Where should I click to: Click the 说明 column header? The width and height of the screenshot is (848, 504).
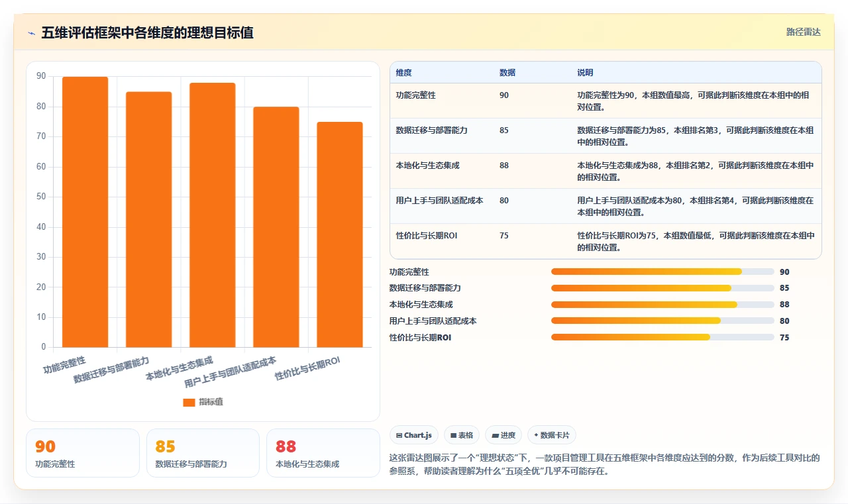coord(585,73)
